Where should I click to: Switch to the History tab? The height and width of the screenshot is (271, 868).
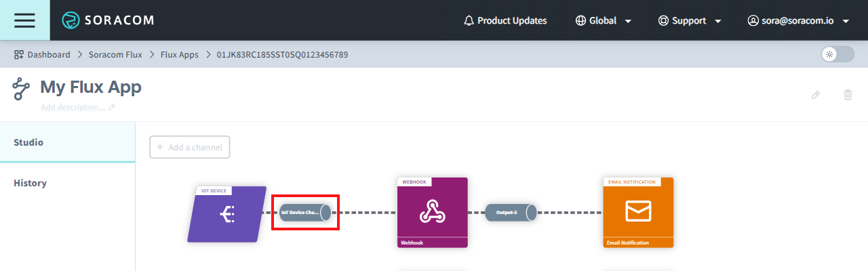click(x=68, y=183)
